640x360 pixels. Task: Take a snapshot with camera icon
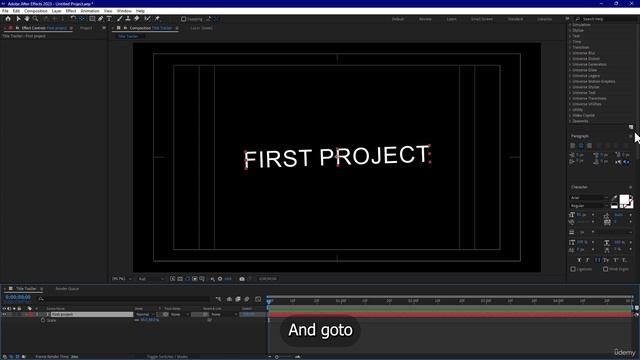tap(242, 279)
